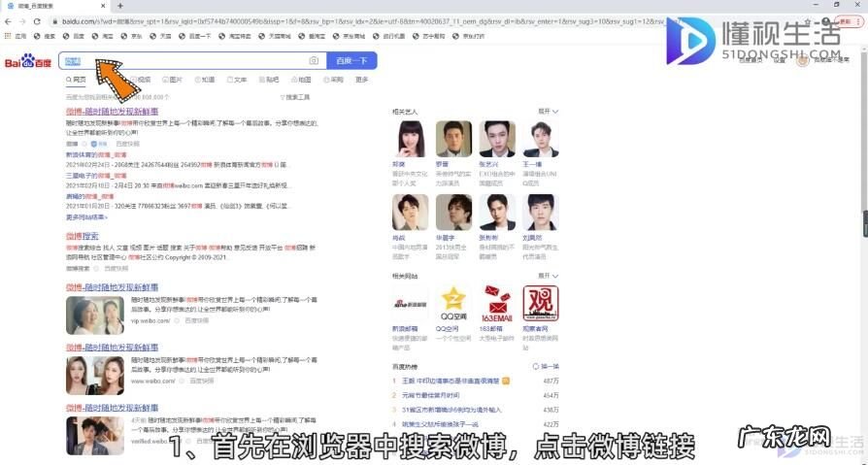
Task: Select the 网页 results tab
Action: (76, 80)
